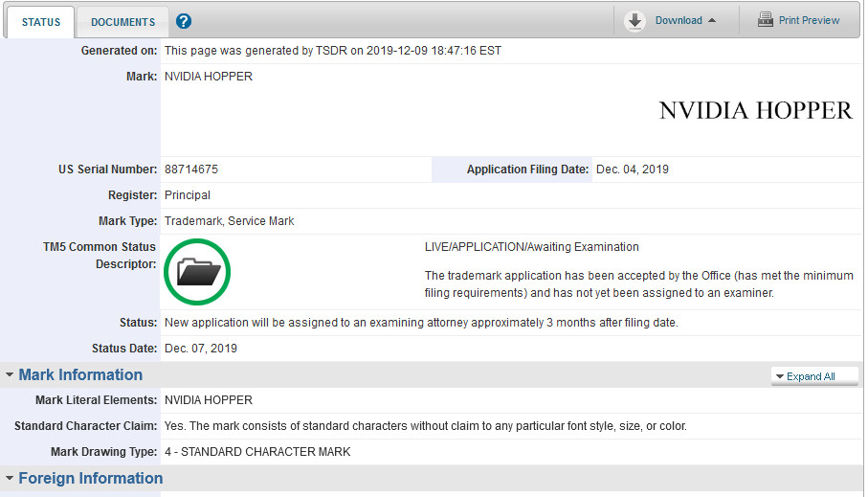This screenshot has width=868, height=497.
Task: Click the Generated on TSDR timestamp text
Action: click(x=333, y=51)
